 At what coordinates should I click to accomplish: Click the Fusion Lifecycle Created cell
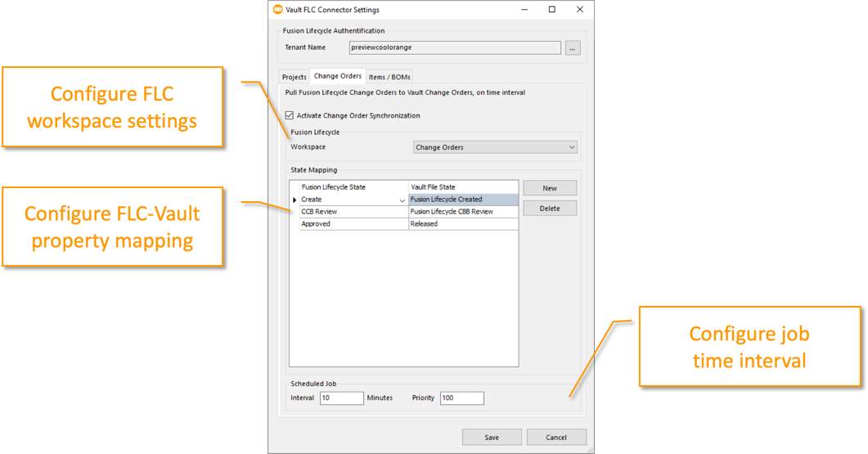[x=463, y=200]
